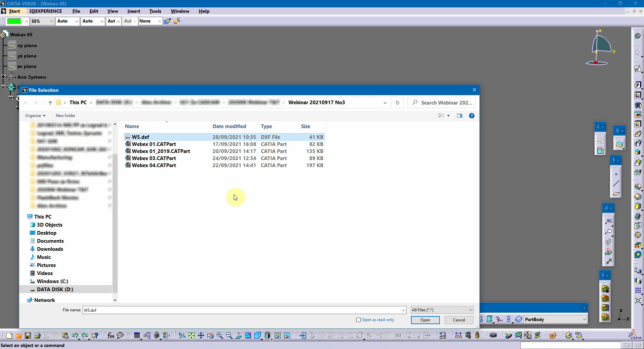The height and width of the screenshot is (349, 644).
Task: Toggle the preview pane button
Action: point(460,116)
